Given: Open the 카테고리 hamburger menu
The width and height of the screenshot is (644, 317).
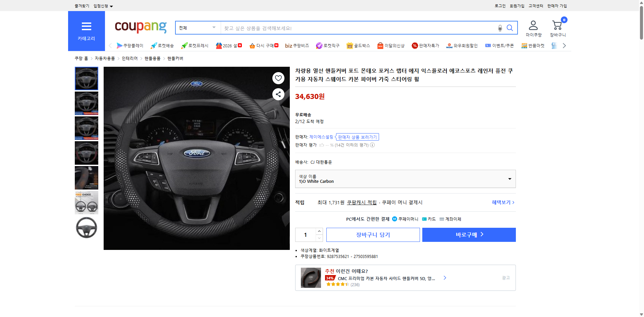Looking at the screenshot, I should tap(86, 27).
